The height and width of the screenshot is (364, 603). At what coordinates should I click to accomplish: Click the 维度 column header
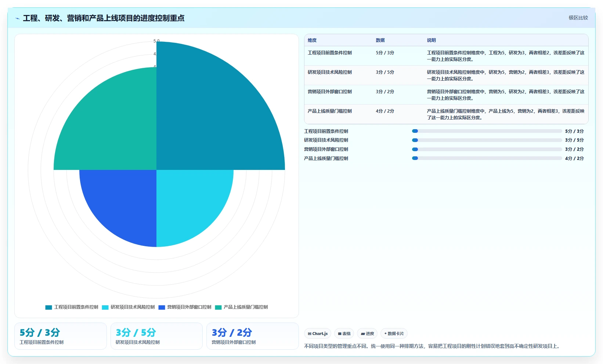pyautogui.click(x=312, y=40)
